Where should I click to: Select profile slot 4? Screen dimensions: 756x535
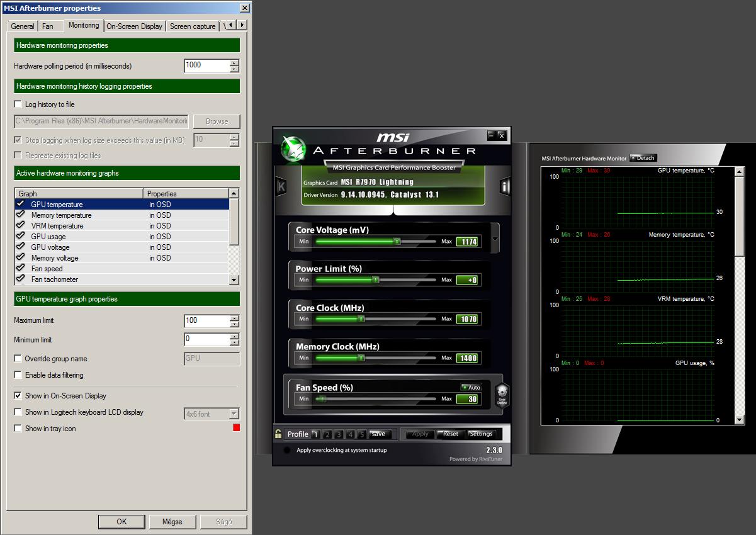350,434
